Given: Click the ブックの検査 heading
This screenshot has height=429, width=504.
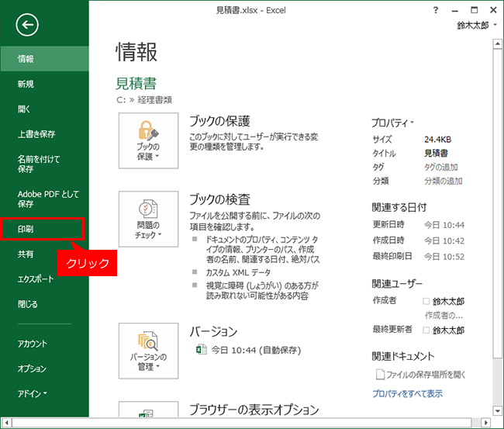Looking at the screenshot, I should [220, 199].
